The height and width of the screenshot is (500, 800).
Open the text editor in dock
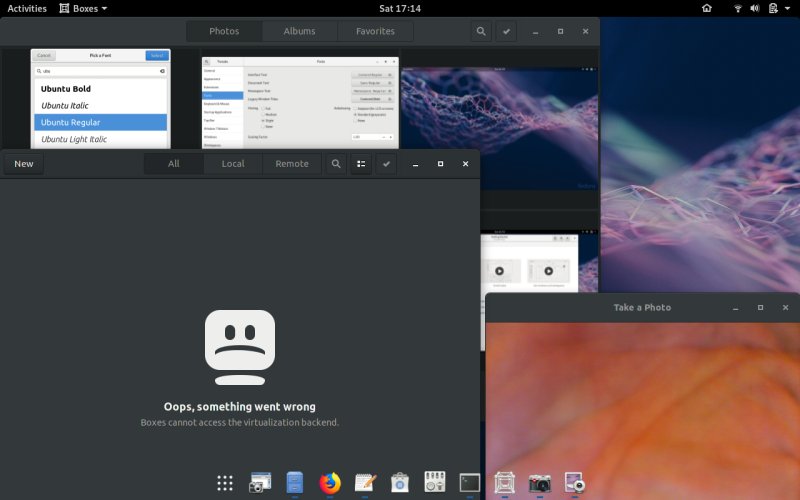(x=365, y=483)
